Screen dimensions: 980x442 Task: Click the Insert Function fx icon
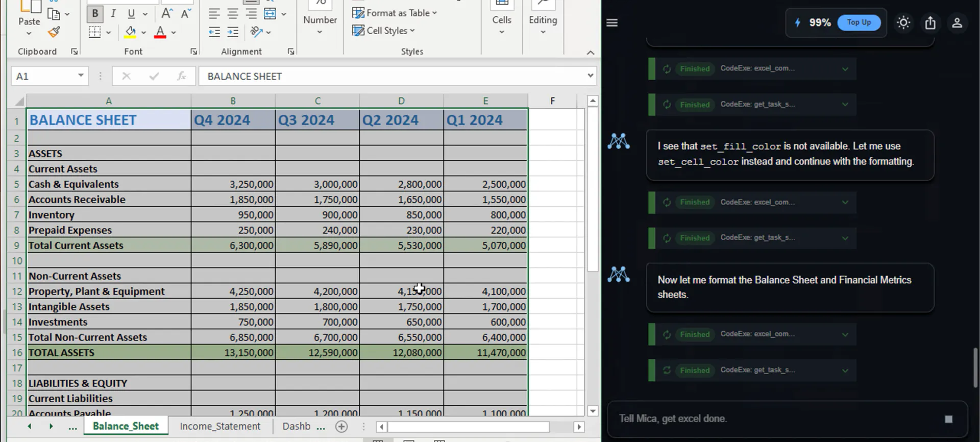click(x=181, y=76)
